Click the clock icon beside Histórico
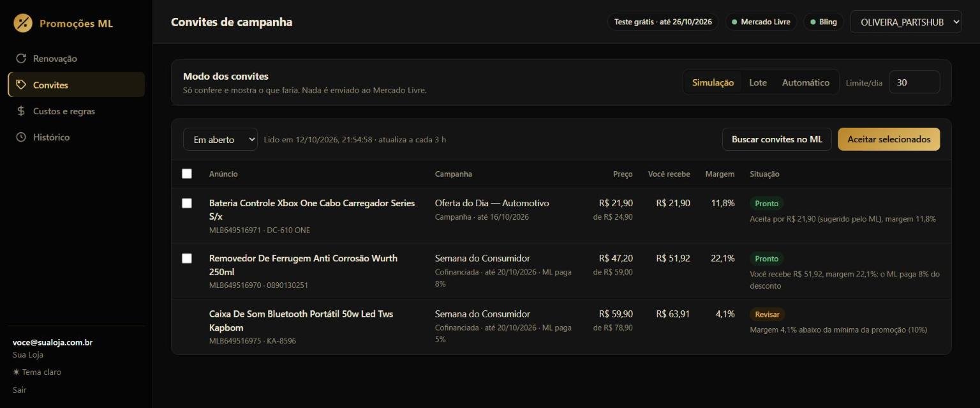980x408 pixels. click(21, 137)
